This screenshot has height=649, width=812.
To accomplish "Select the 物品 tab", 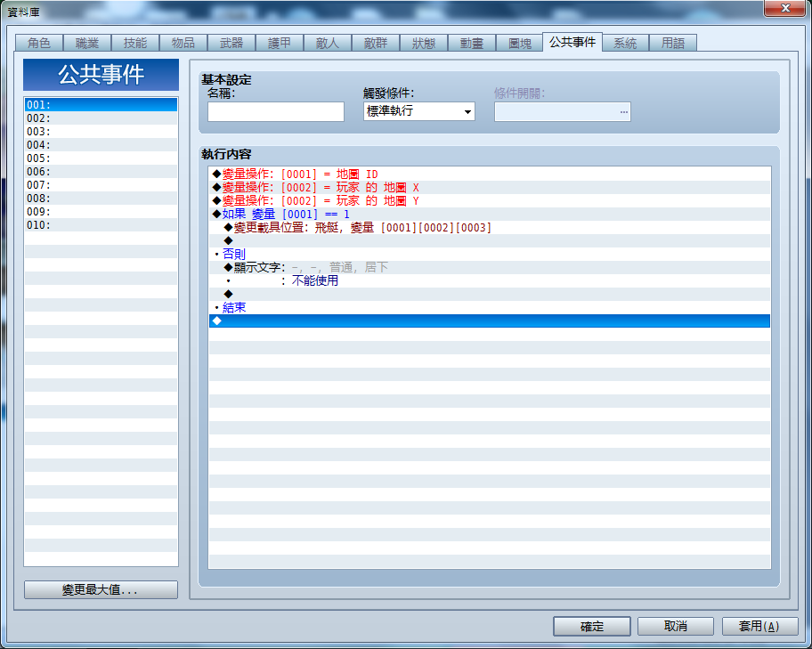I will coord(183,43).
